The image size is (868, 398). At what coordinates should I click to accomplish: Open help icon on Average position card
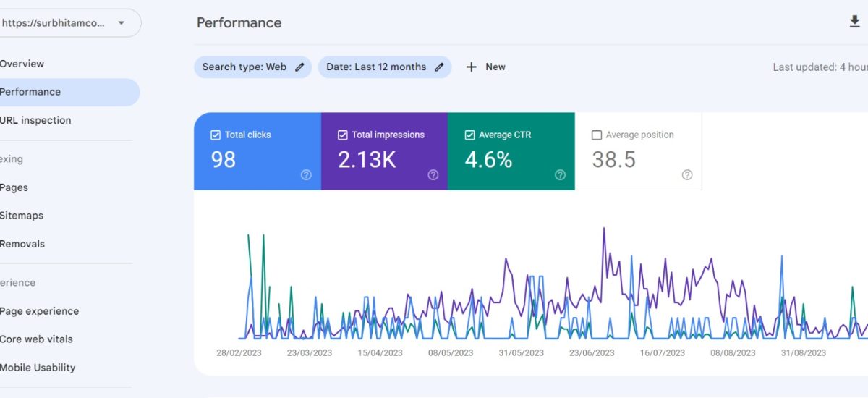click(687, 175)
